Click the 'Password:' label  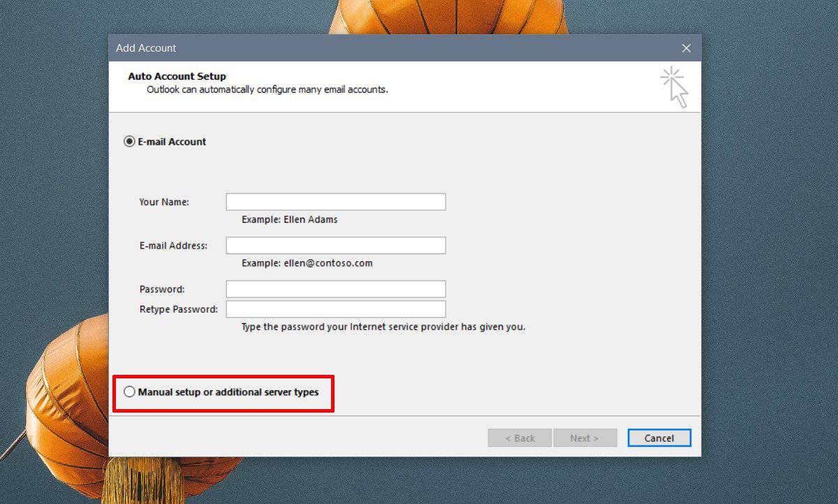pos(162,289)
